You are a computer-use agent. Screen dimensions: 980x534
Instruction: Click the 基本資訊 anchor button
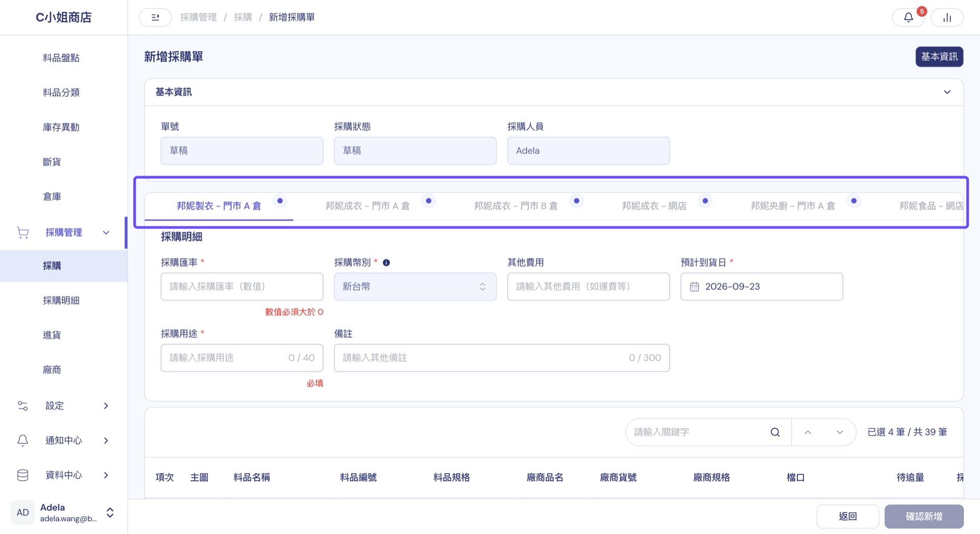pos(939,57)
